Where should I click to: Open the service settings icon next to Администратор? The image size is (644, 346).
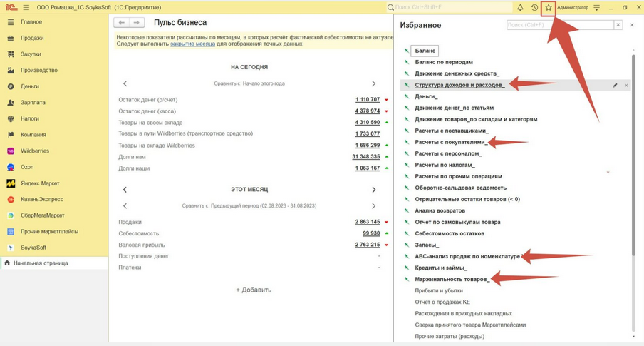597,8
